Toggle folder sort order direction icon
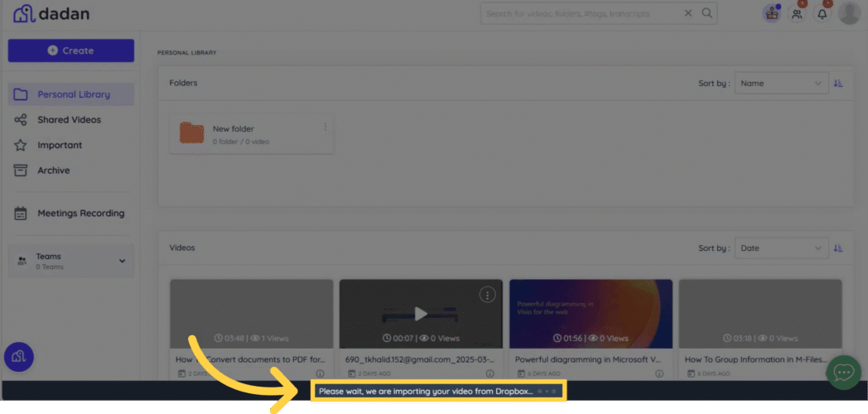 tap(839, 84)
